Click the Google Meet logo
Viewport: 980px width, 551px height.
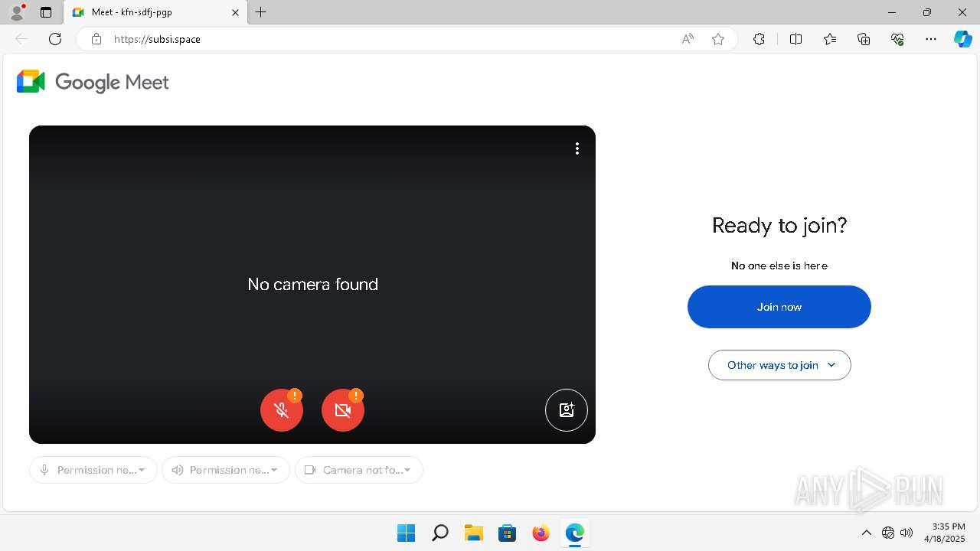[93, 82]
